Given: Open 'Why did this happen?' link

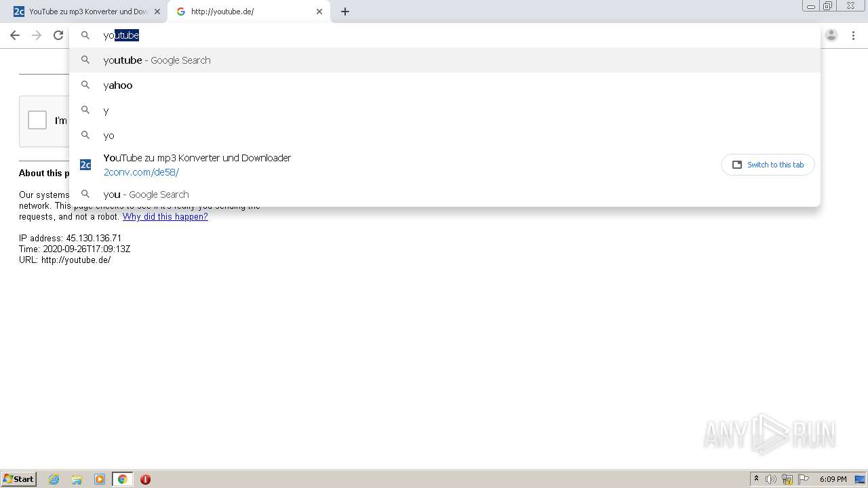Looking at the screenshot, I should [x=165, y=217].
